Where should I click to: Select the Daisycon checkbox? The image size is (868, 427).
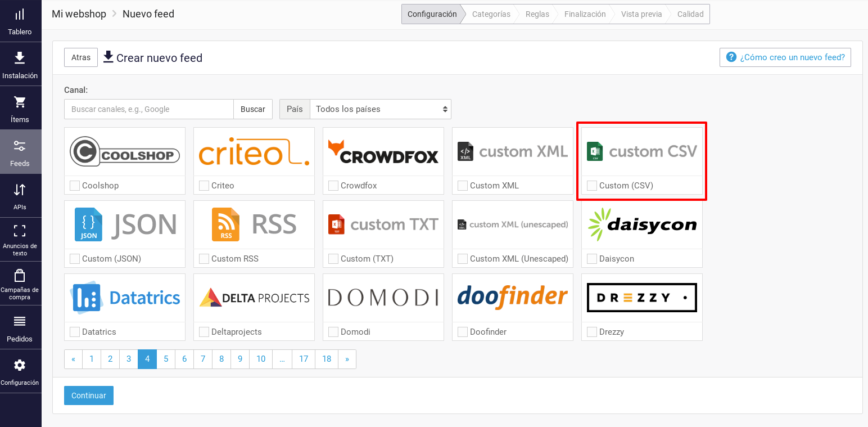click(591, 259)
